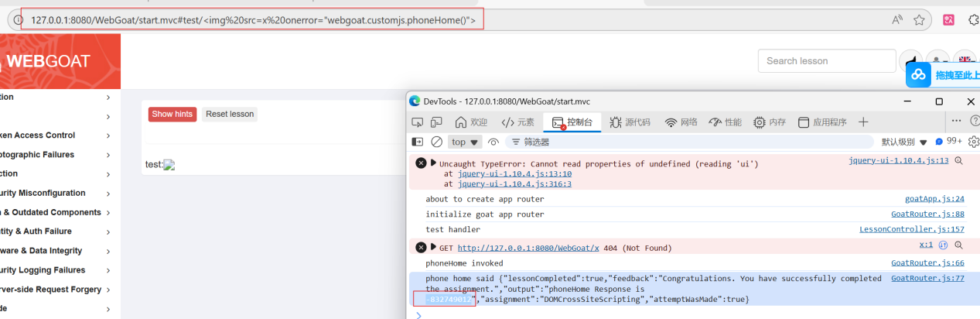The height and width of the screenshot is (319, 980).
Task: Click the DevTools inspect element icon
Action: tap(418, 122)
